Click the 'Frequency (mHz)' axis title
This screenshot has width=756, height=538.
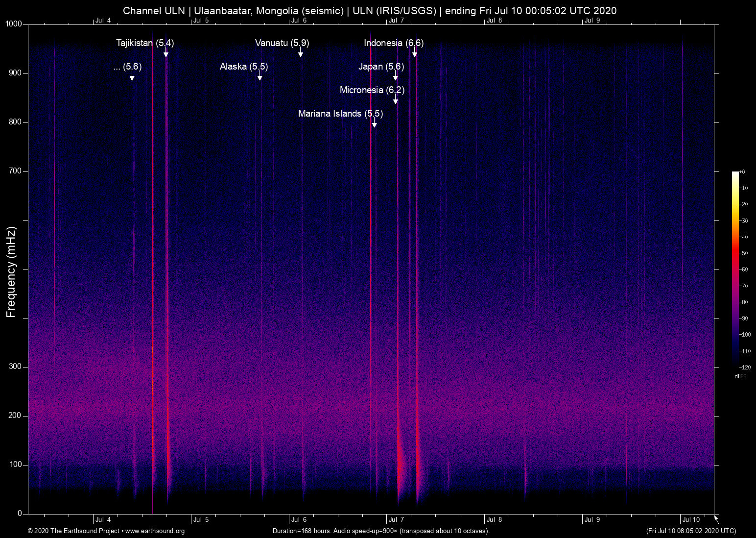(11, 272)
